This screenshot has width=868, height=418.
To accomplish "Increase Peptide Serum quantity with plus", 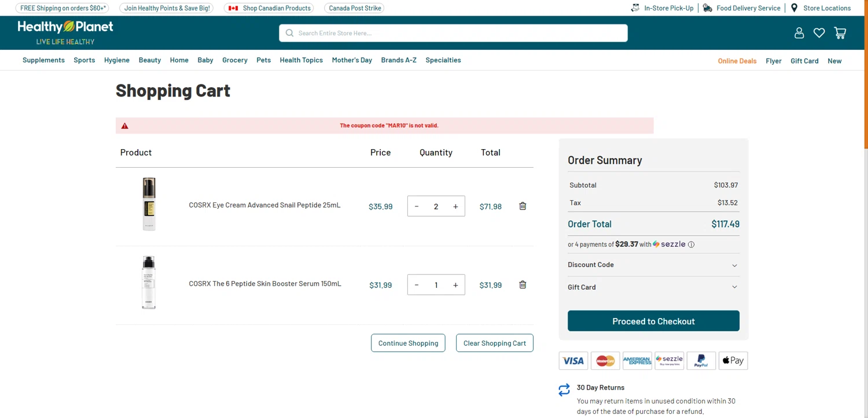I will [455, 285].
